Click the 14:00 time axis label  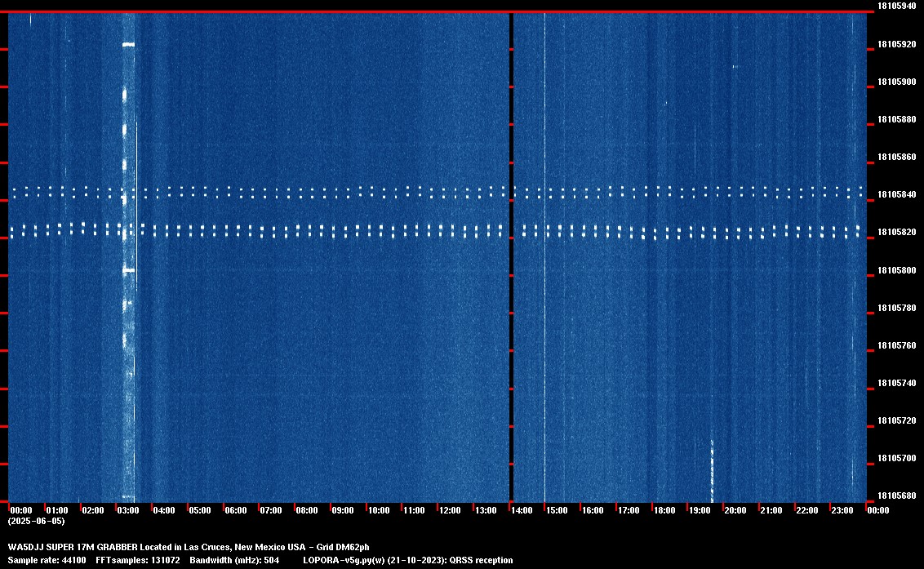522,510
